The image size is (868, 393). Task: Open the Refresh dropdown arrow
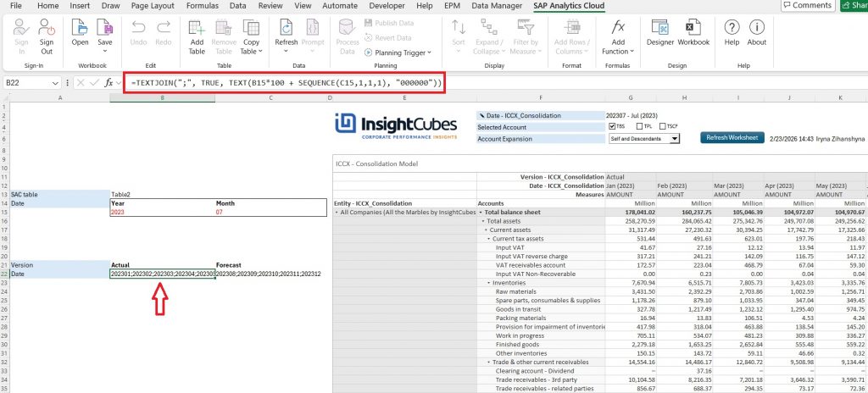tap(287, 51)
